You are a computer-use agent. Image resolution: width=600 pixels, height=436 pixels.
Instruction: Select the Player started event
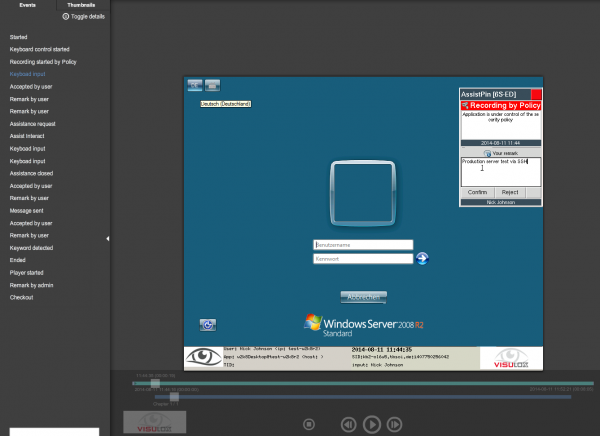coord(26,273)
